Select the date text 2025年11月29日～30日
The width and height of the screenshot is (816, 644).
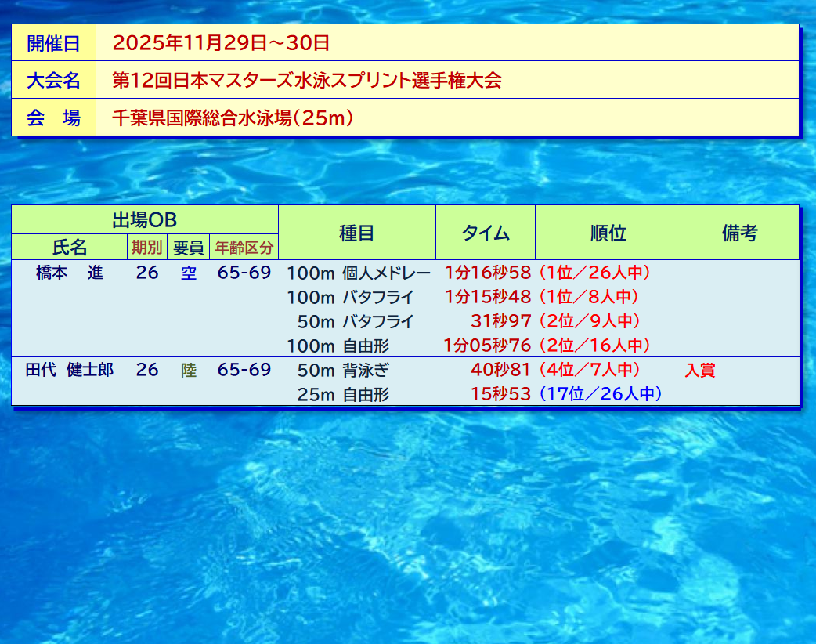click(221, 43)
